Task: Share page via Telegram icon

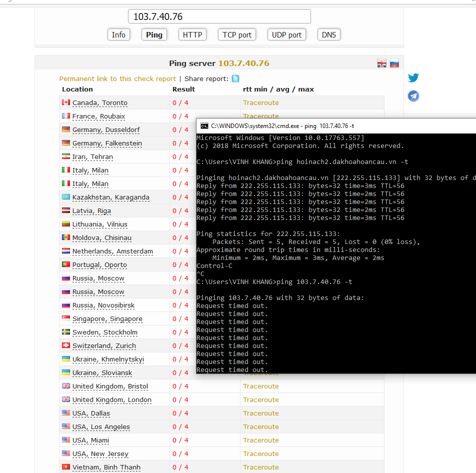Action: click(x=413, y=96)
